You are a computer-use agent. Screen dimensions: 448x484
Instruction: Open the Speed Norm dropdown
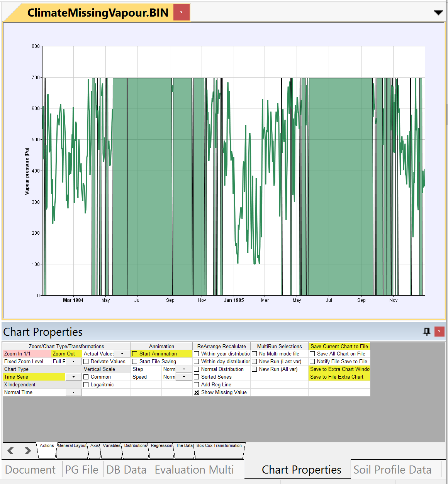click(x=184, y=377)
